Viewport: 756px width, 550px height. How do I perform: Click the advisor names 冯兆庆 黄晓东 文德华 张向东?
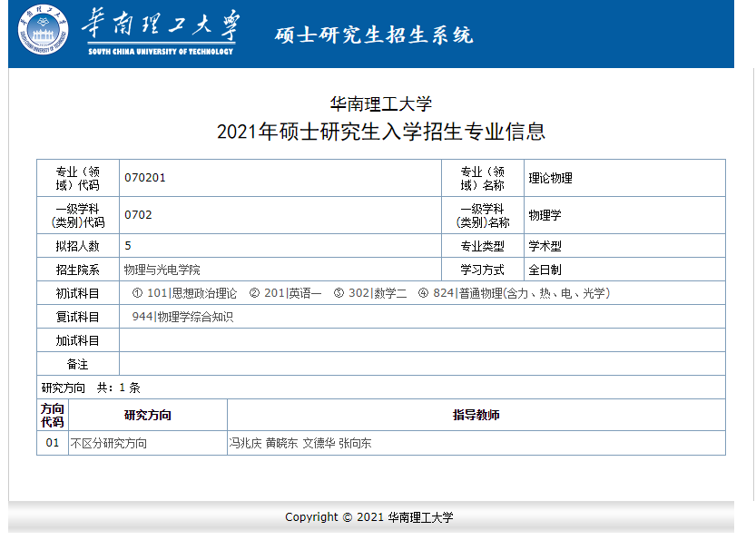(300, 443)
